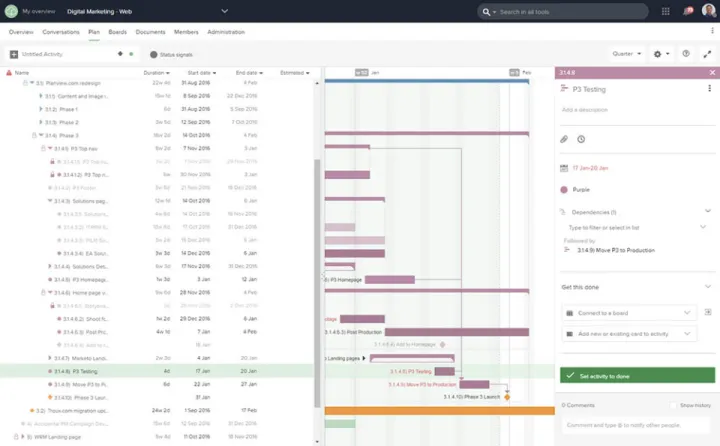Open the P3 Testing three-dot menu
Viewport: 720px width, 446px height.
[x=710, y=89]
